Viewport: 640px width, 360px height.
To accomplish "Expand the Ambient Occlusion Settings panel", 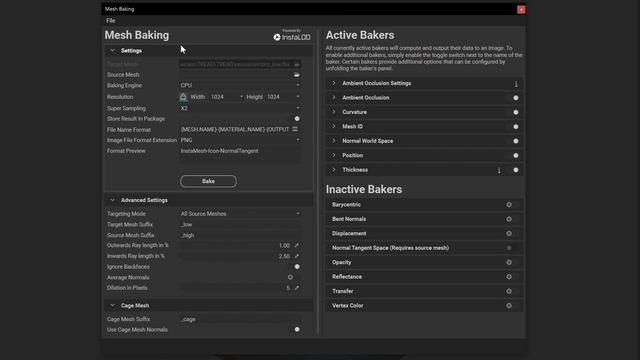I will point(333,83).
